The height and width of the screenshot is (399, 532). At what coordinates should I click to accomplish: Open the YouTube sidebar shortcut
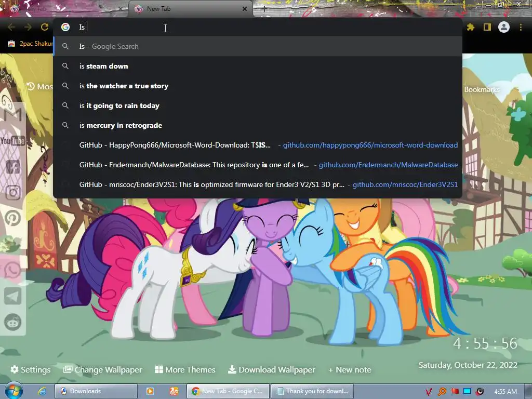13,141
